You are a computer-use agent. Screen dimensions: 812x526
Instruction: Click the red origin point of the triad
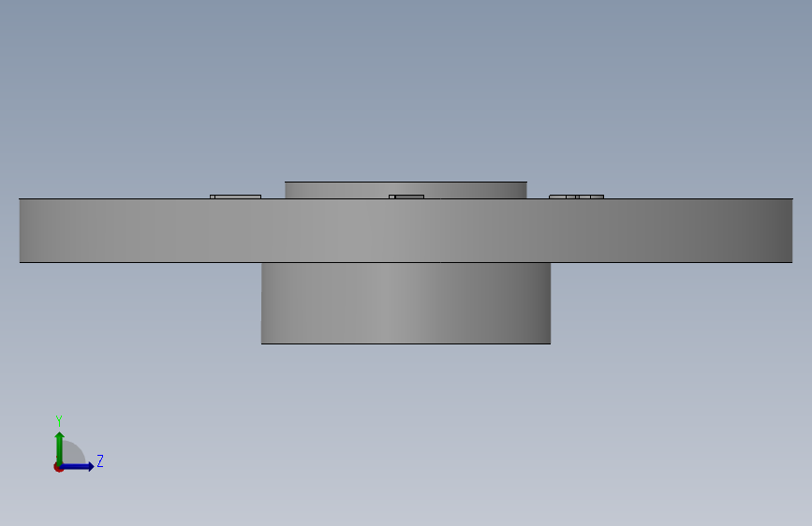[x=58, y=467]
